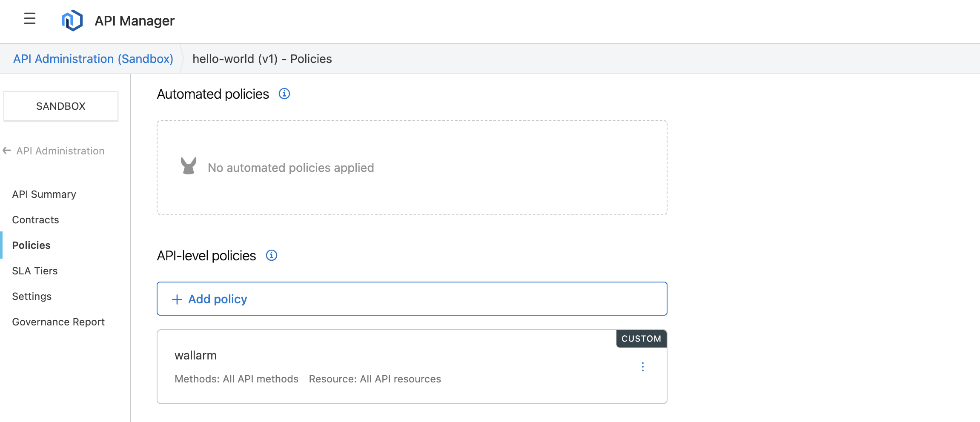The width and height of the screenshot is (980, 422).
Task: Open the API Settings page
Action: [x=32, y=297]
